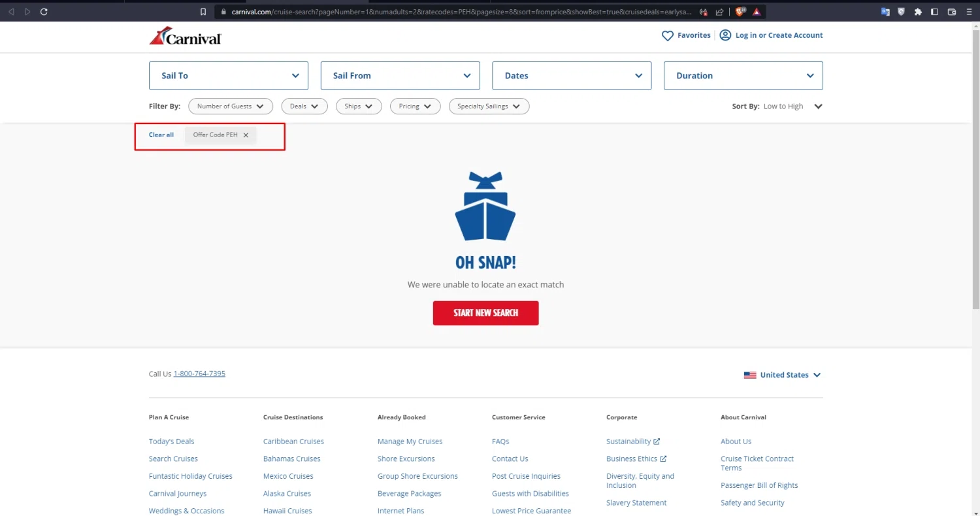The width and height of the screenshot is (980, 516).
Task: Click the Sustainability external link icon
Action: 657,442
